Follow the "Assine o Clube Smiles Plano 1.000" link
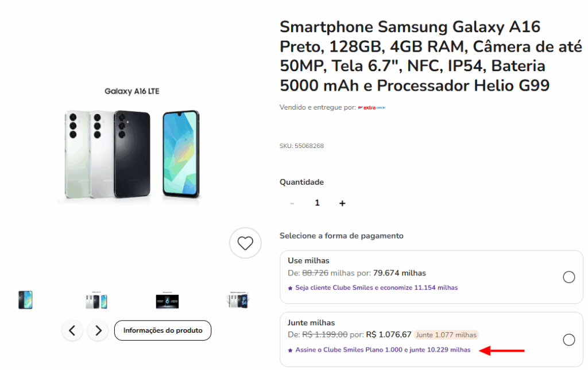 (382, 350)
